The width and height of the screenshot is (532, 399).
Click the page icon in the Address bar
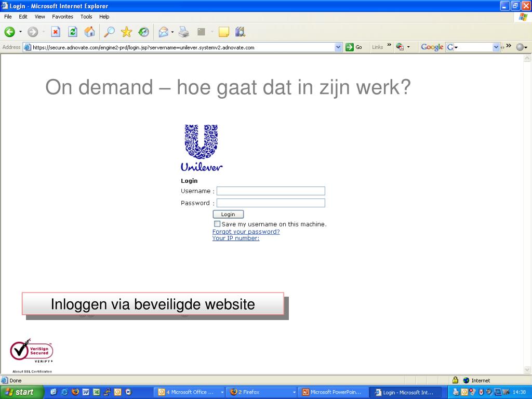(x=28, y=47)
